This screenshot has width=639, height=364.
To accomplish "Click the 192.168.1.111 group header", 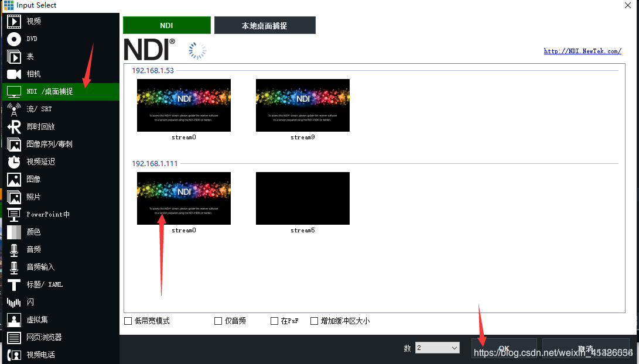I will 155,164.
